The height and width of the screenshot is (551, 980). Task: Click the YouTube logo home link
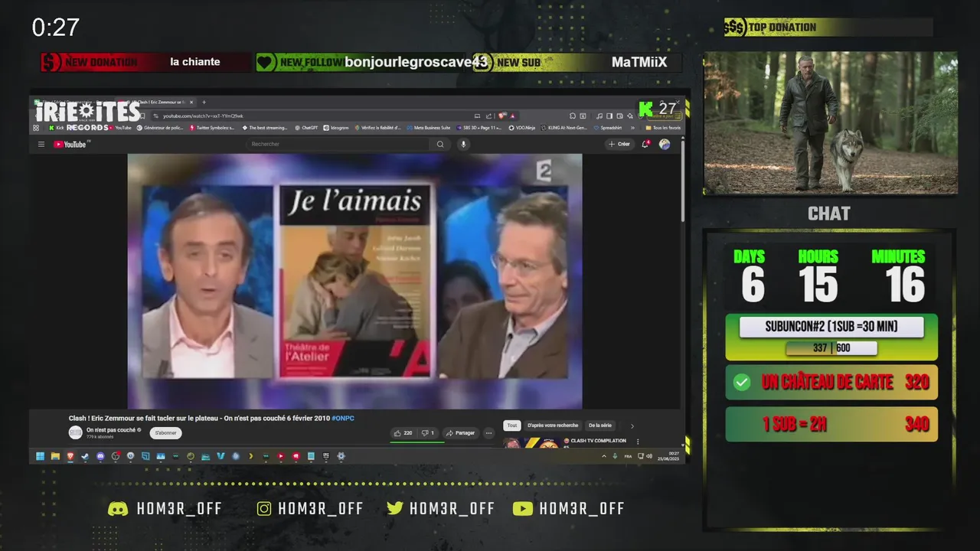click(70, 144)
